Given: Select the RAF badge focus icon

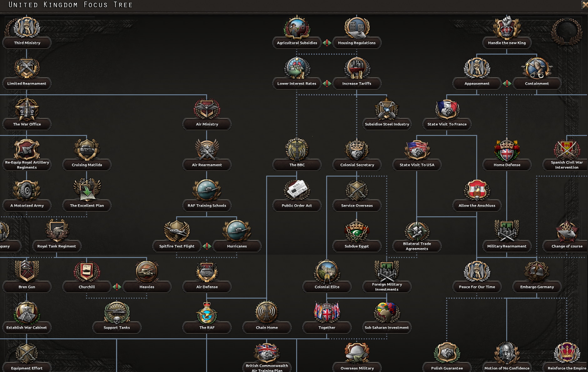Looking at the screenshot, I should (x=207, y=312).
